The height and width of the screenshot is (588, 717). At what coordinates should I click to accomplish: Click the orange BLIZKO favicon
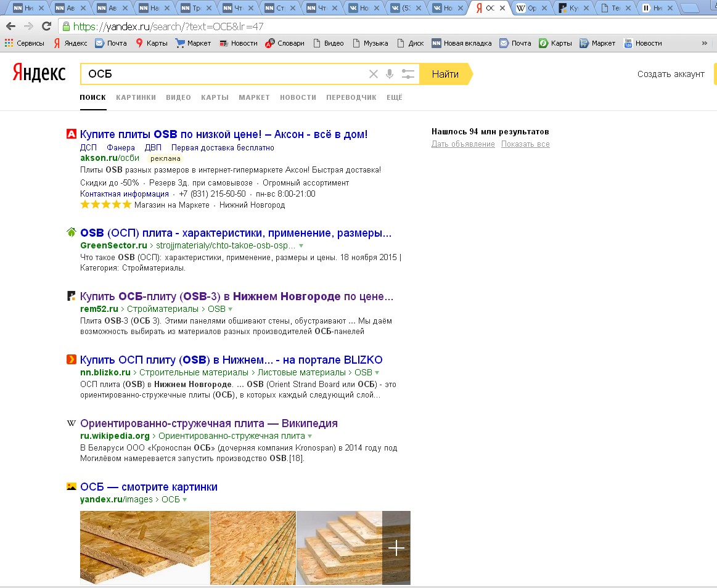[x=72, y=359]
